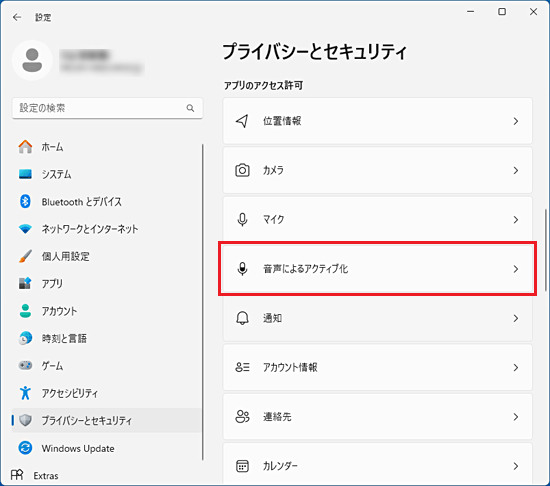
Task: Click the user profile avatar
Action: (32, 60)
